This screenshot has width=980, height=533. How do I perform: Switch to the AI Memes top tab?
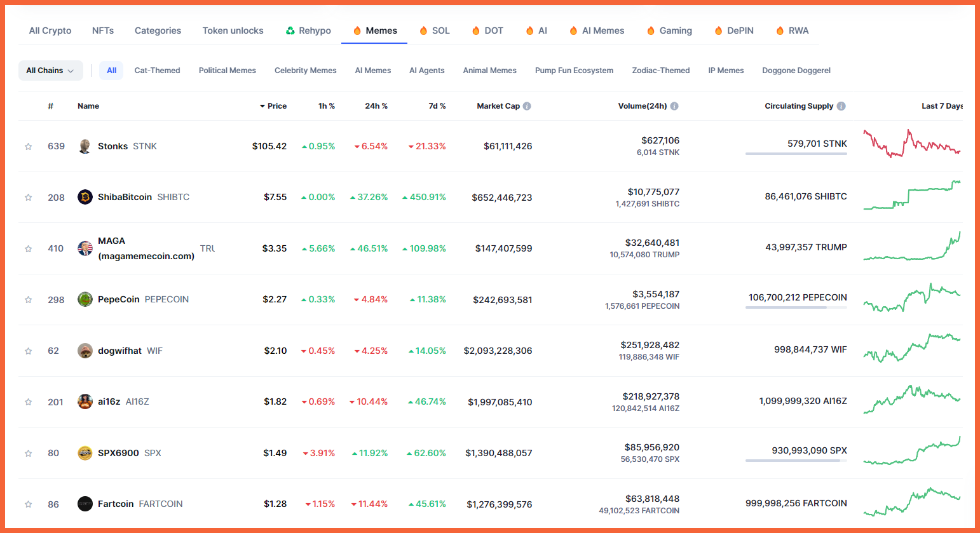click(597, 30)
